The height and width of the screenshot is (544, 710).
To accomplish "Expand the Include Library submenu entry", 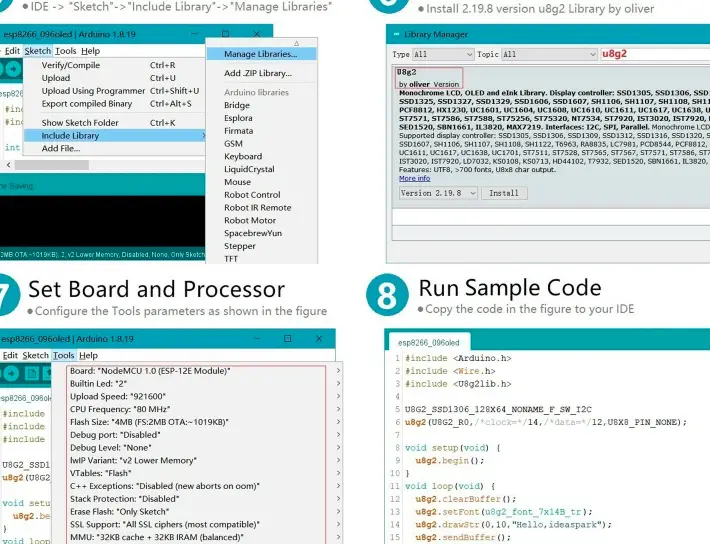I will (115, 135).
